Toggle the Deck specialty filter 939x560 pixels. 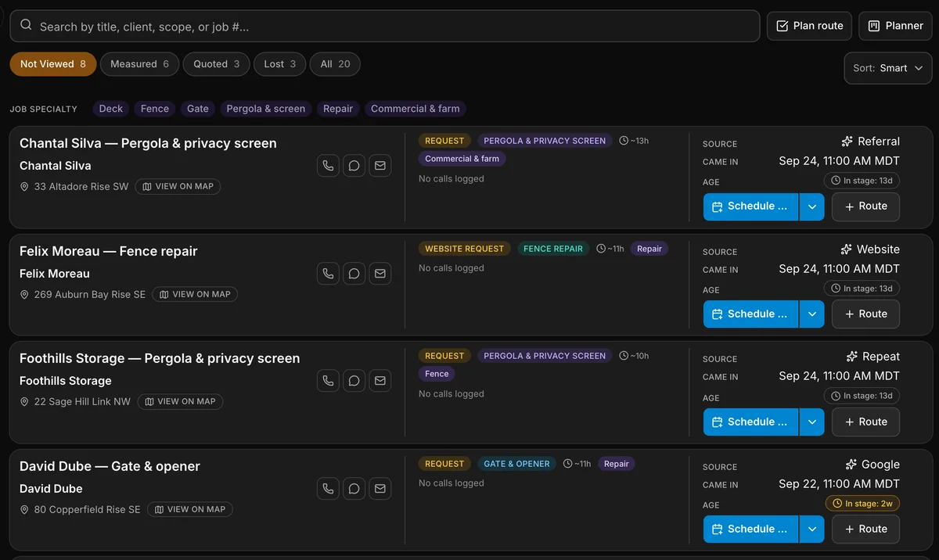pyautogui.click(x=111, y=109)
